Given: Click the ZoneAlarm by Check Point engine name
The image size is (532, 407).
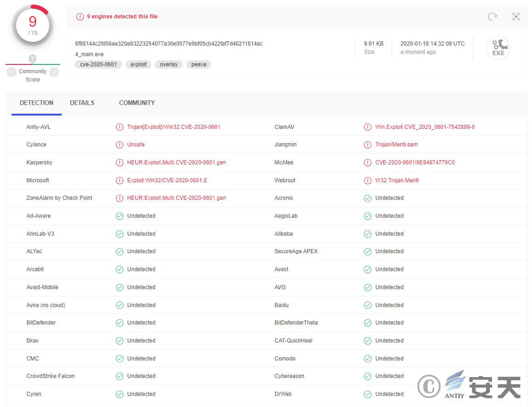Looking at the screenshot, I should pos(59,198).
